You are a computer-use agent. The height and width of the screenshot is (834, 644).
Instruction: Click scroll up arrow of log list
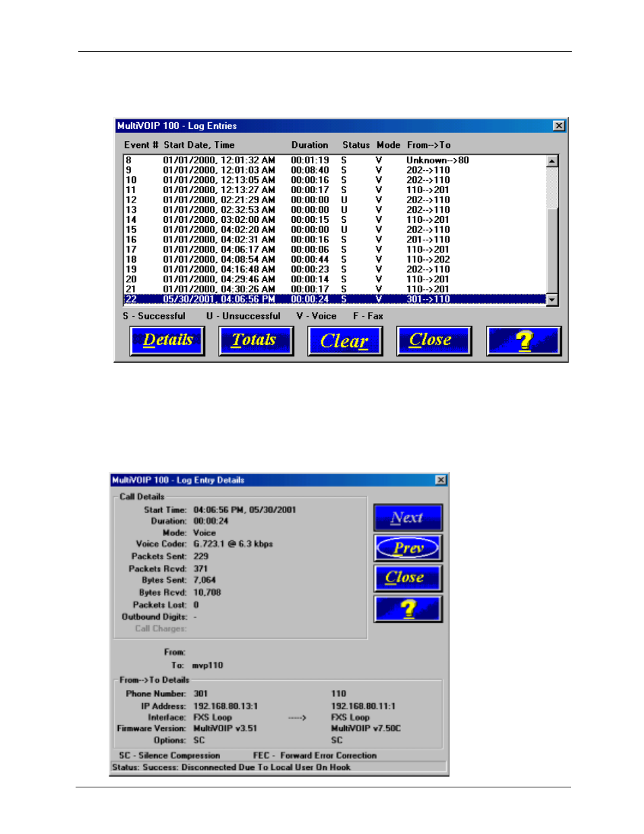[552, 161]
